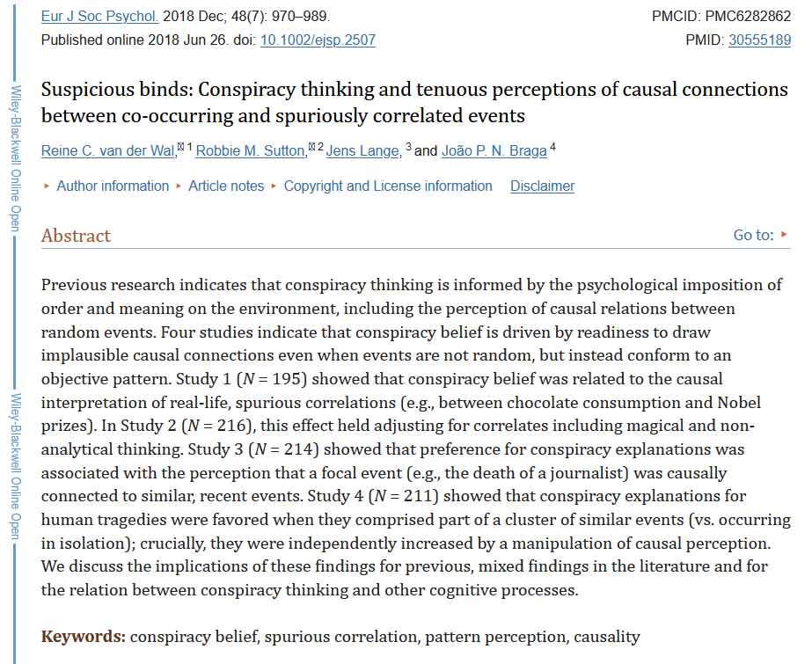Open the Go to: section menu
The width and height of the screenshot is (812, 664).
(753, 235)
